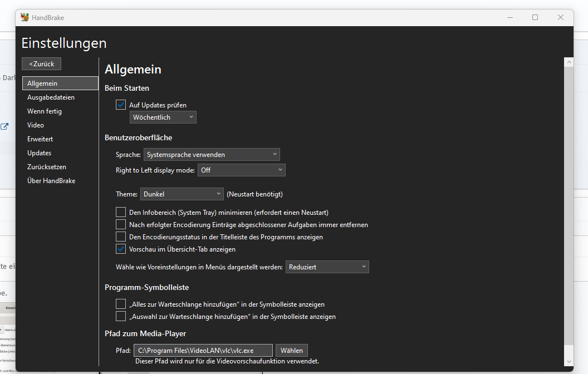Open the 'Reduziert' presets display dropdown

coord(327,267)
